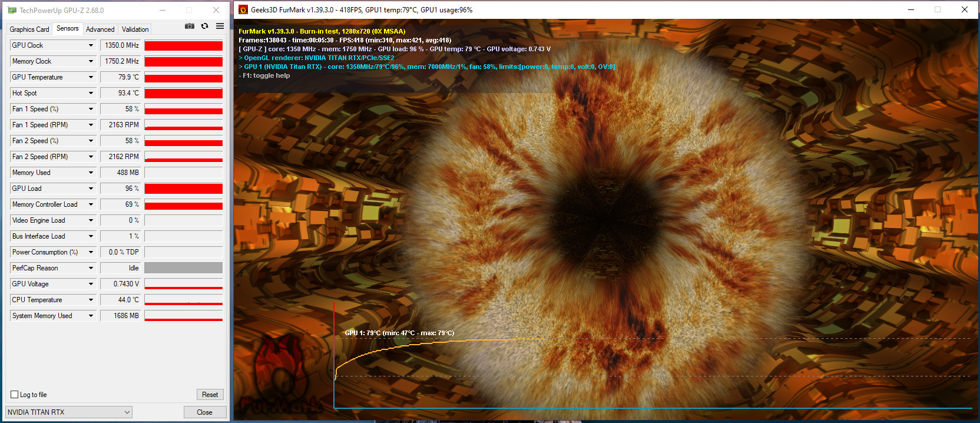Image resolution: width=980 pixels, height=423 pixels.
Task: Open the Hot Spot sensor dropdown
Action: click(91, 93)
